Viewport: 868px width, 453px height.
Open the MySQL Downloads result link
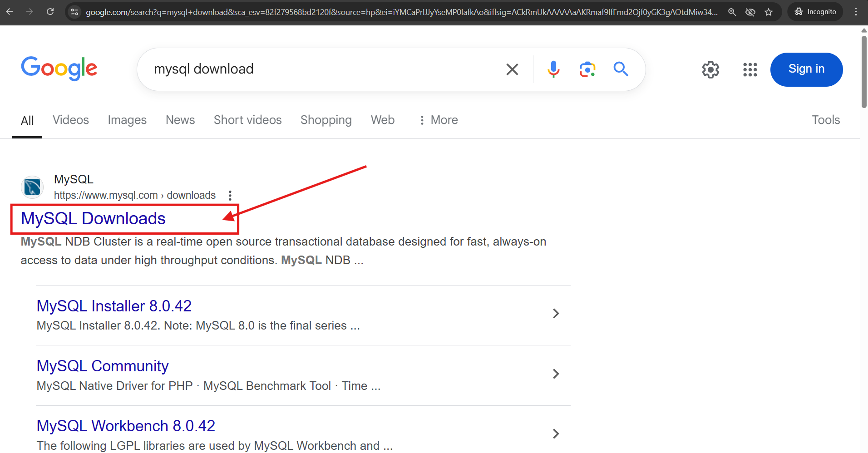pyautogui.click(x=93, y=219)
